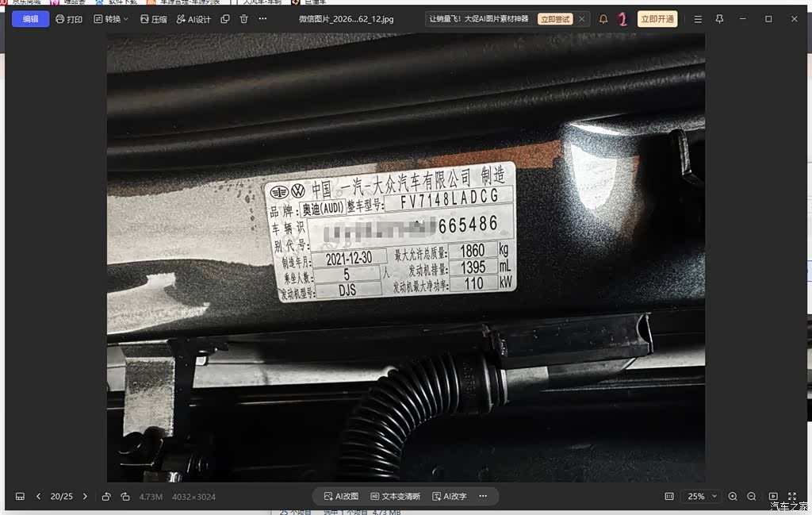Click the 4.73M file size text
This screenshot has height=515, width=812.
(151, 497)
